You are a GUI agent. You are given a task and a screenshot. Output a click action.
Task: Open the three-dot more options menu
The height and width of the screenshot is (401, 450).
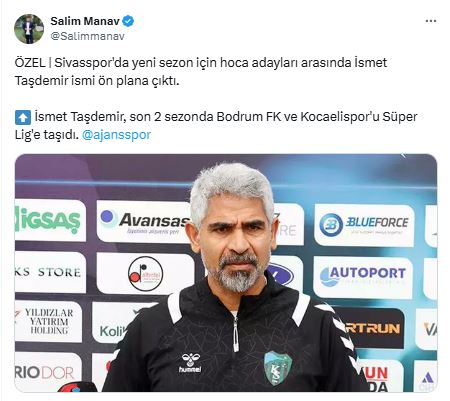coord(431,21)
